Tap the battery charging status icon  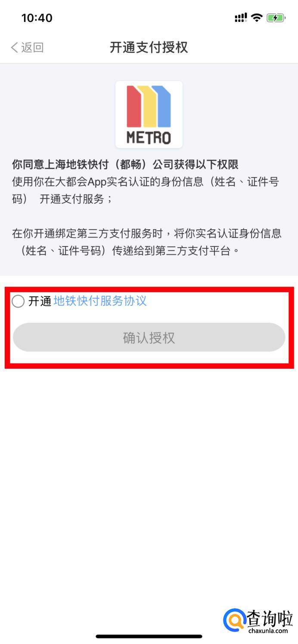pos(276,18)
